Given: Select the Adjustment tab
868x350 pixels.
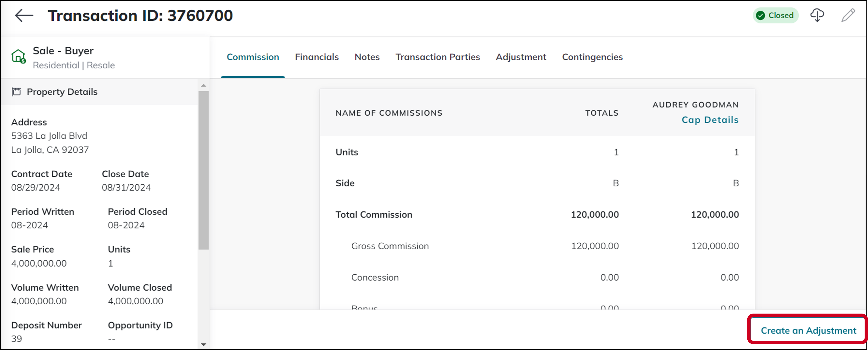Looking at the screenshot, I should [x=521, y=57].
